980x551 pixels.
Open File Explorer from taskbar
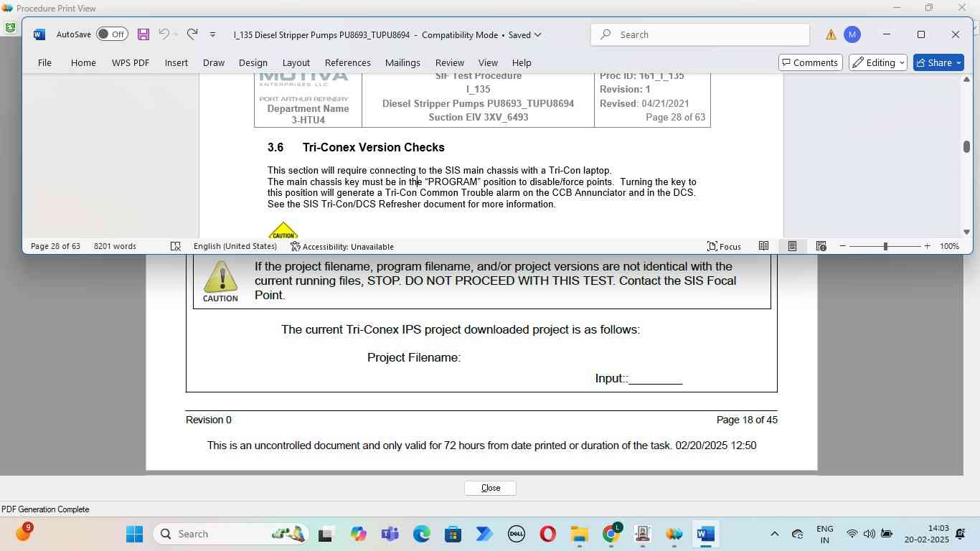point(579,534)
